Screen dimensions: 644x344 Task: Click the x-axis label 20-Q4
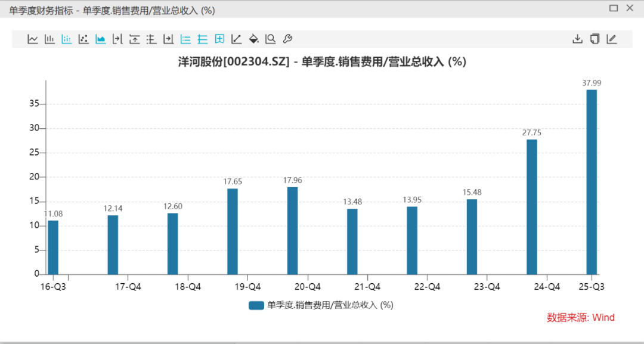[308, 287]
